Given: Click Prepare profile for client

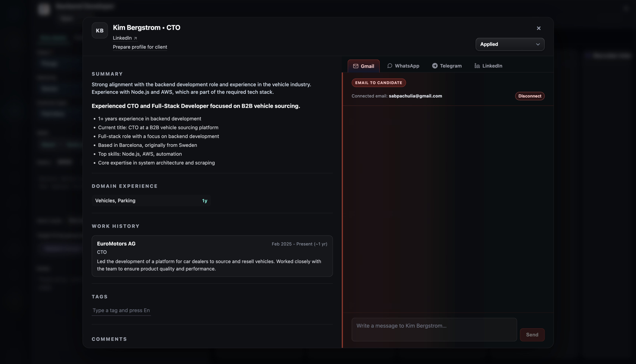Looking at the screenshot, I should click(x=140, y=47).
